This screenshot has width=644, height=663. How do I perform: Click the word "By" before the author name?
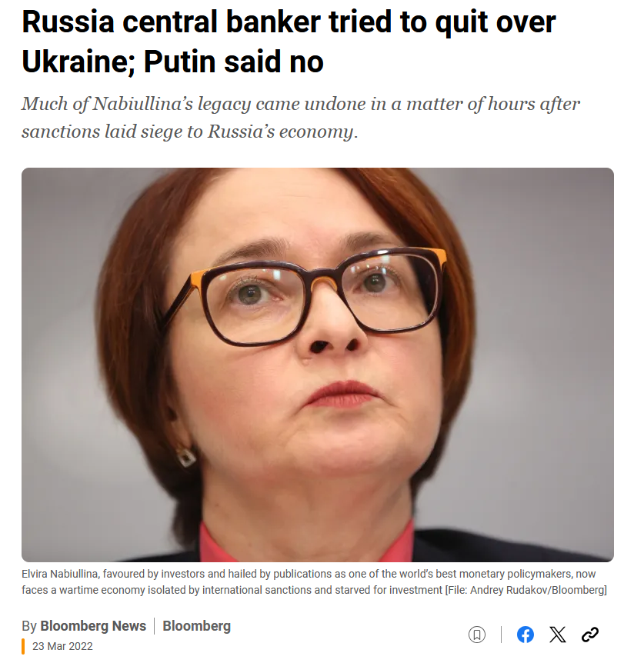[29, 626]
